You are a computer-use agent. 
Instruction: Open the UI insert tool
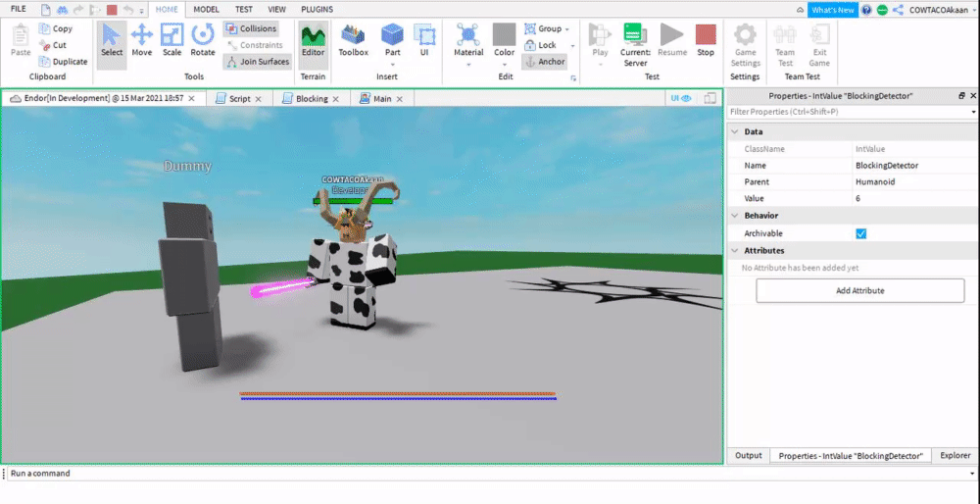point(424,41)
